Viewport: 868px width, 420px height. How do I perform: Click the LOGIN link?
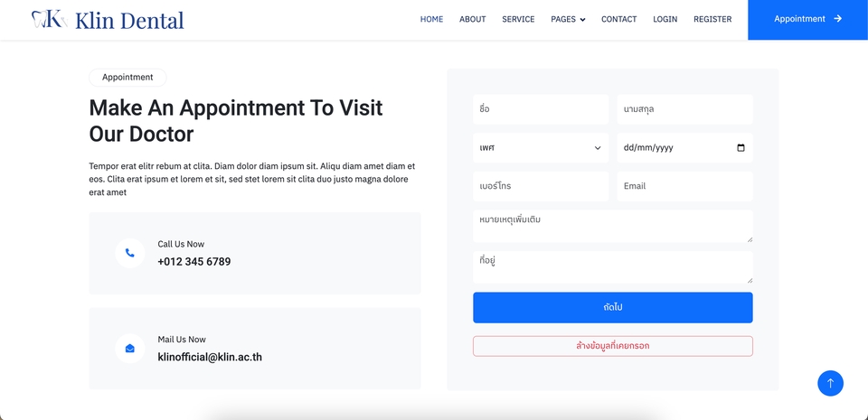(x=665, y=19)
